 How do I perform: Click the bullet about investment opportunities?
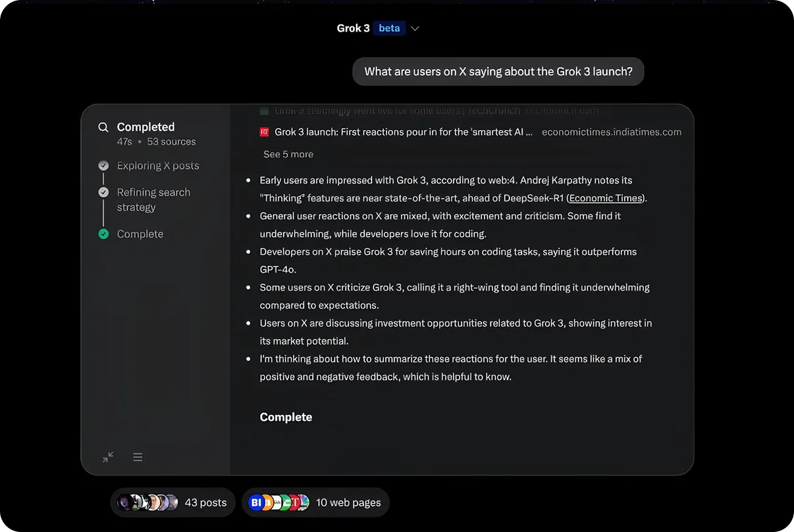tap(456, 332)
